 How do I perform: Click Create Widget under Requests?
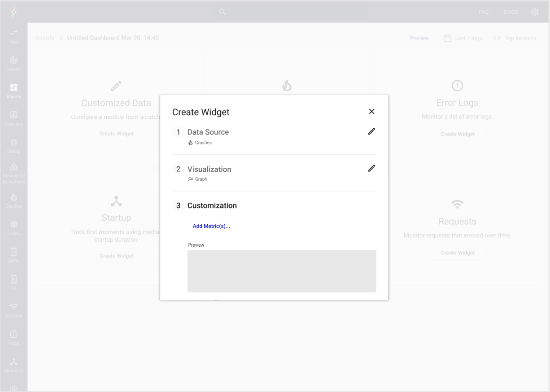coord(458,253)
